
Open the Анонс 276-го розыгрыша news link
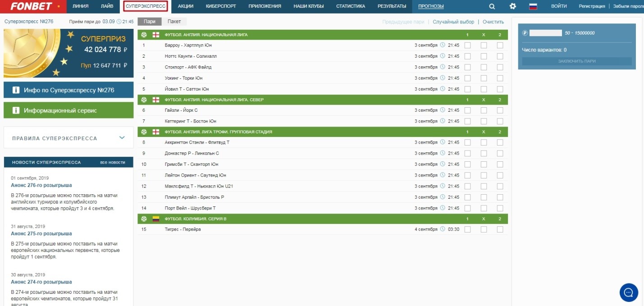point(41,185)
